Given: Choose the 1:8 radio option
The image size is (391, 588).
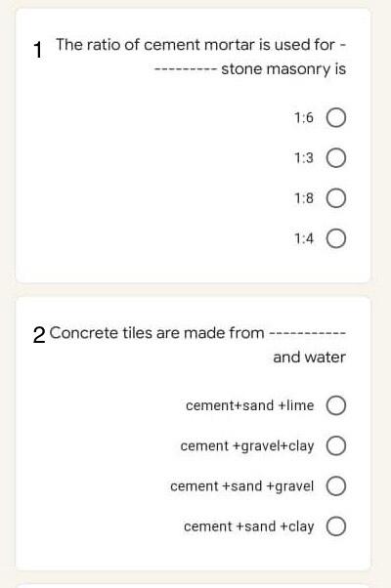Looking at the screenshot, I should [x=336, y=198].
